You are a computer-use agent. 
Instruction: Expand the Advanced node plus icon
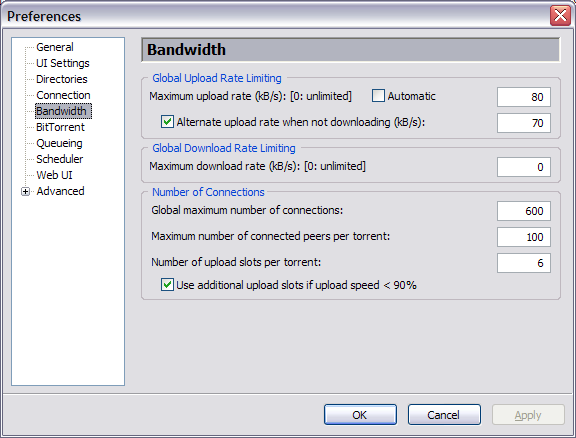[25, 191]
